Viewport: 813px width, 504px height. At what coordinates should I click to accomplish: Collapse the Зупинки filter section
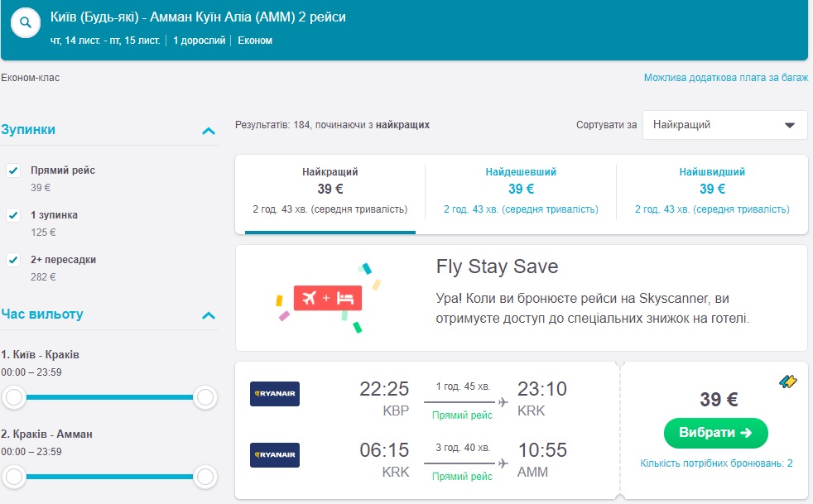(x=209, y=131)
